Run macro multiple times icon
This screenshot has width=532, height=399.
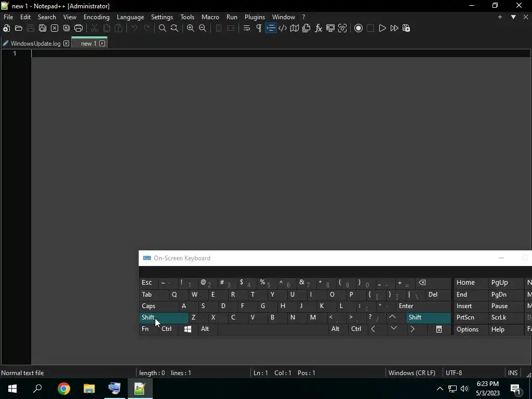tap(394, 28)
